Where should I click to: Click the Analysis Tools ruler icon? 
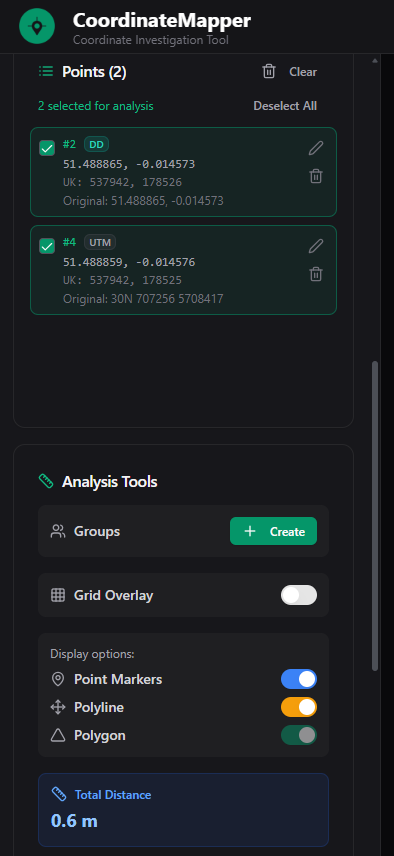pyautogui.click(x=46, y=482)
